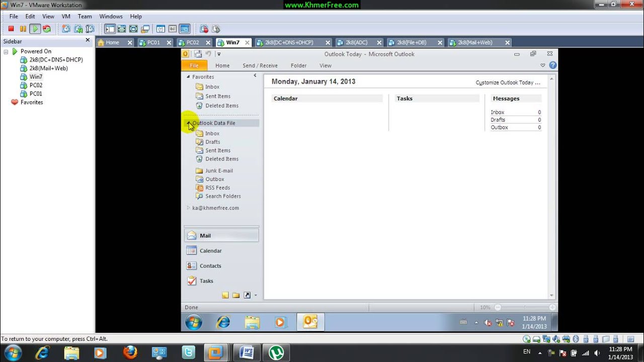Select the Search Folders item
Viewport: 644px width, 362px height.
pyautogui.click(x=223, y=196)
